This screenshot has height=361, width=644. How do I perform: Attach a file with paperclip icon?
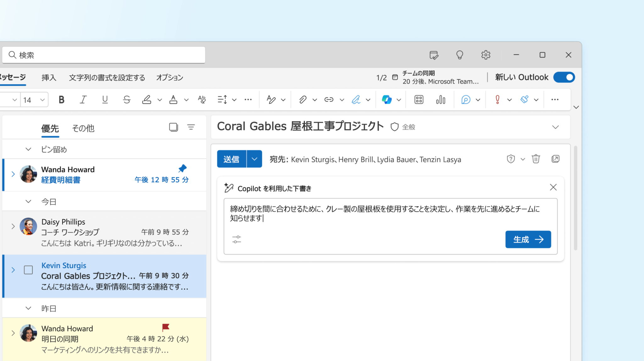[303, 100]
